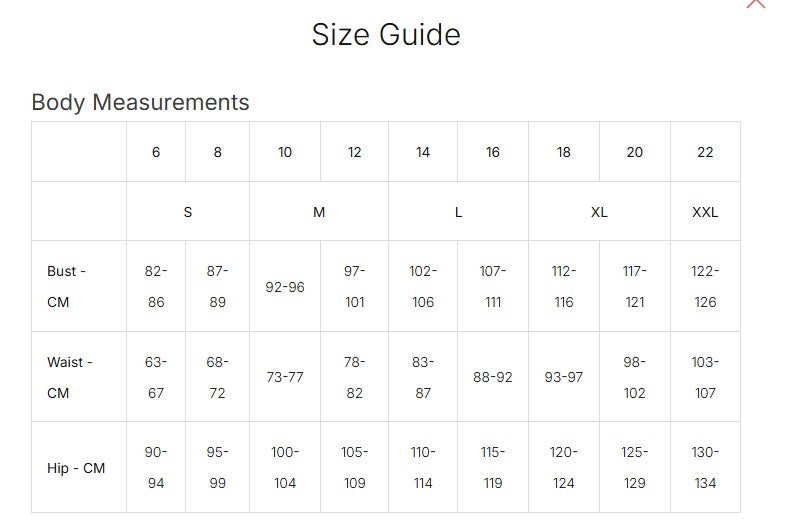Select the size 22 column header

click(x=705, y=152)
